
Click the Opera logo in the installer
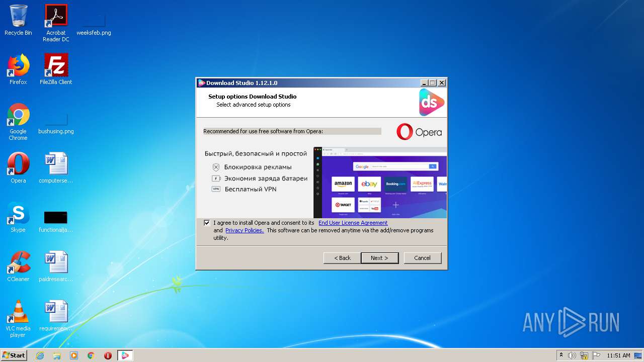coord(419,132)
